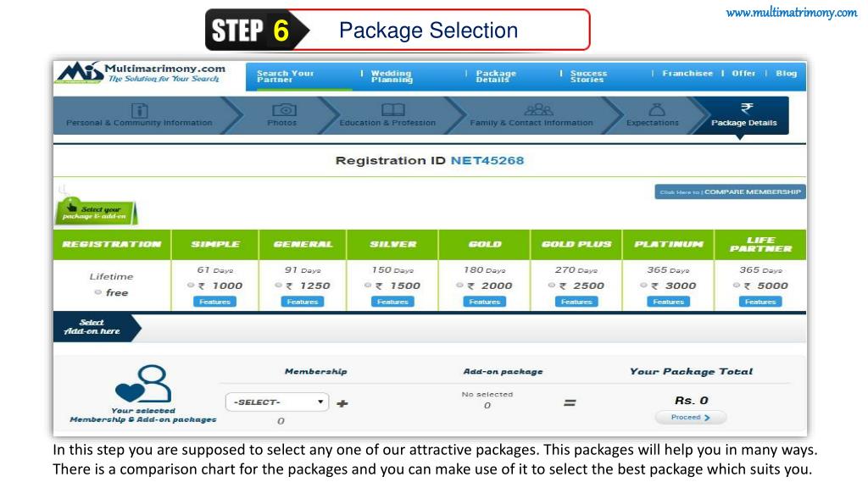Click the PLATINUM package column header
The width and height of the screenshot is (868, 488).
tap(669, 245)
